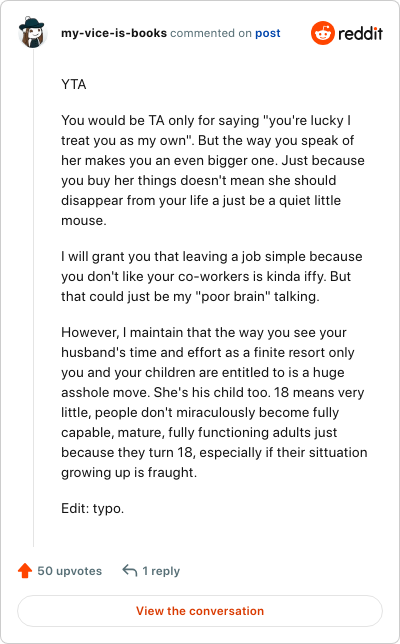Viewport: 400px width, 644px height.
Task: Click the phrase "quiet little mouse"
Action: [201, 210]
